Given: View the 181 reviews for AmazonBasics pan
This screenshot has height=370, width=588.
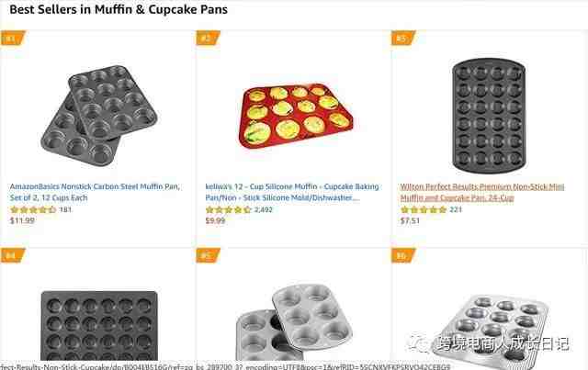Looking at the screenshot, I should 65,209.
